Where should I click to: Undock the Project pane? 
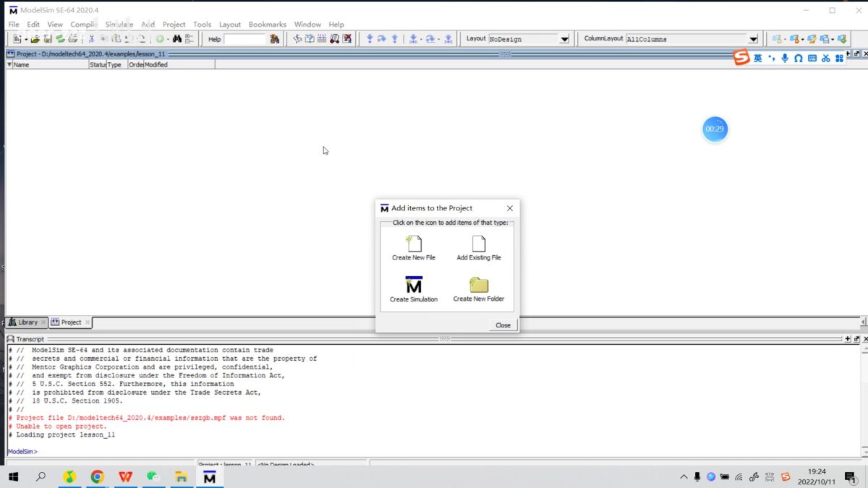click(856, 54)
